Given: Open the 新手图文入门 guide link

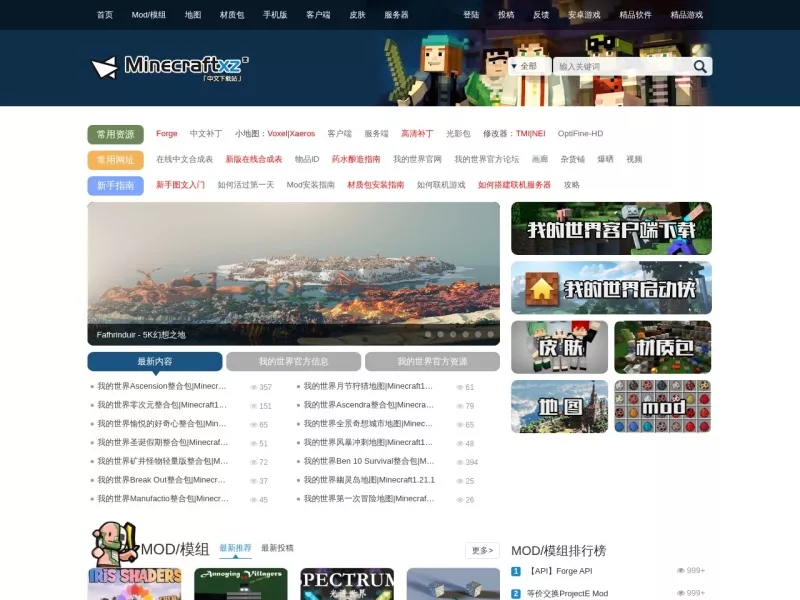Looking at the screenshot, I should (x=181, y=185).
